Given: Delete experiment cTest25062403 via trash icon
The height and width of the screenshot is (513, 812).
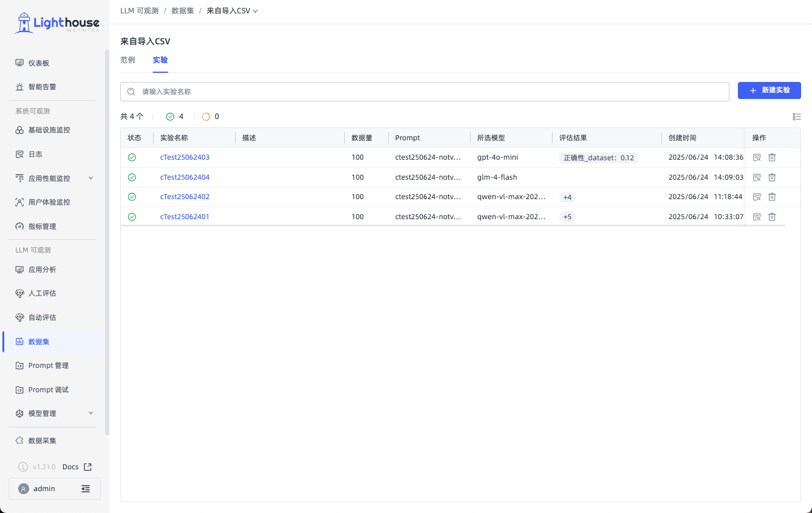Looking at the screenshot, I should (772, 157).
